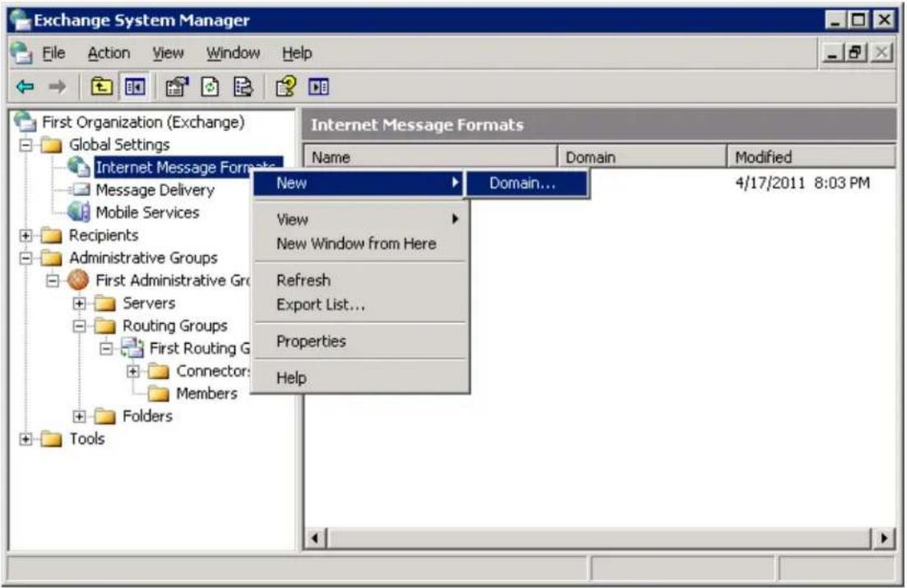Image resolution: width=907 pixels, height=588 pixels.
Task: Click the MMC console icon beside File
Action: pyautogui.click(x=21, y=53)
